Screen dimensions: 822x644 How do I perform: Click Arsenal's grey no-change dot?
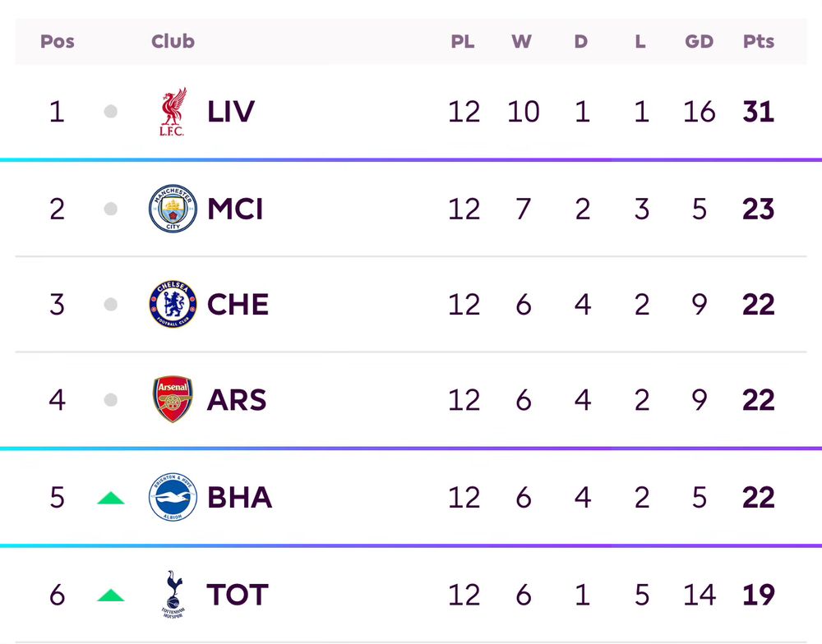tap(111, 400)
